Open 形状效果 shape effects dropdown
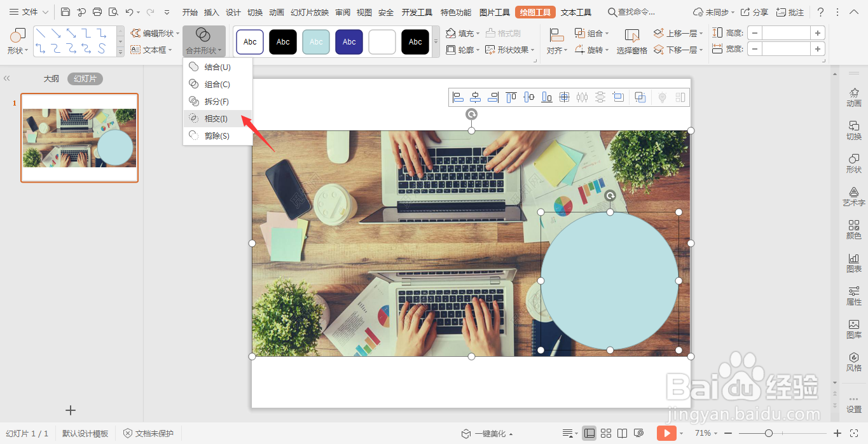Image resolution: width=868 pixels, height=444 pixels. coord(510,50)
